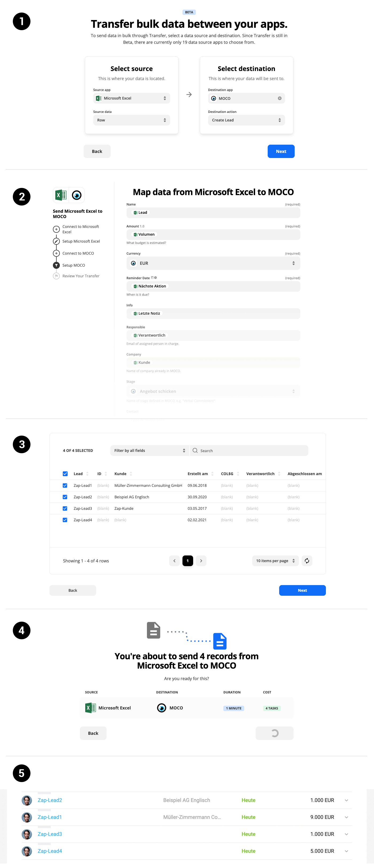Click Back on the send confirmation step
Image resolution: width=374 pixels, height=868 pixels.
point(93,733)
